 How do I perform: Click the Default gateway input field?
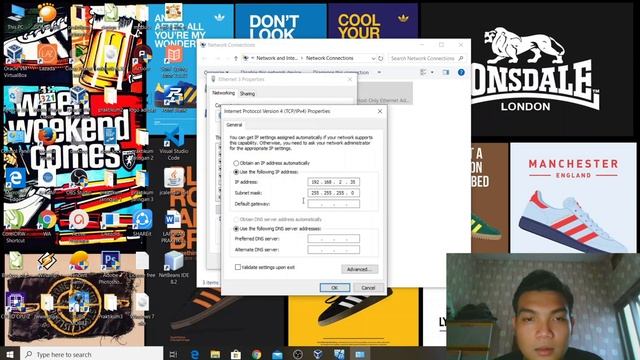click(x=333, y=203)
